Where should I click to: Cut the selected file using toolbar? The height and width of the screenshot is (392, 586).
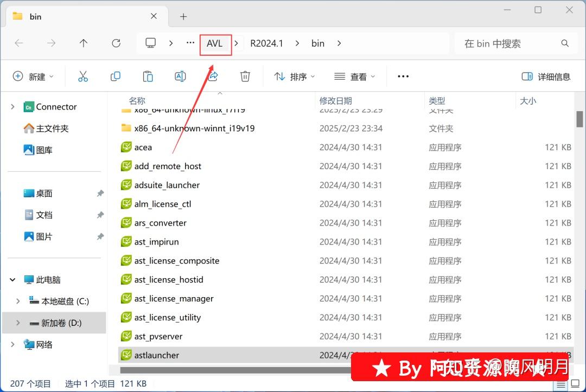click(82, 76)
